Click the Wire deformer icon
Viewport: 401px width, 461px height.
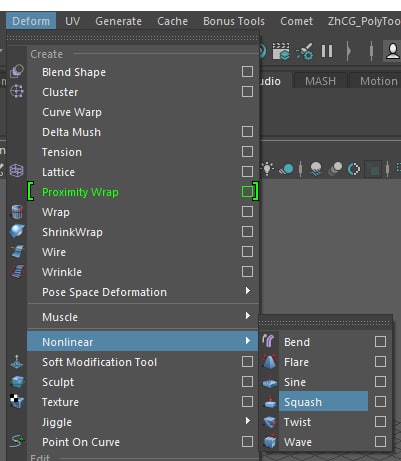(x=17, y=251)
